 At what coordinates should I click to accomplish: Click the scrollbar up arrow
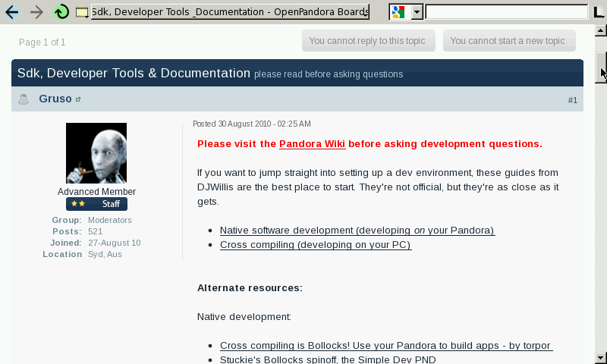click(600, 30)
